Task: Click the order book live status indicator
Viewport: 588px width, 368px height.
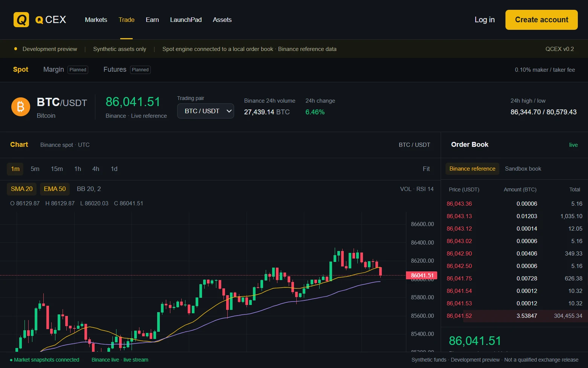Action: click(x=573, y=145)
